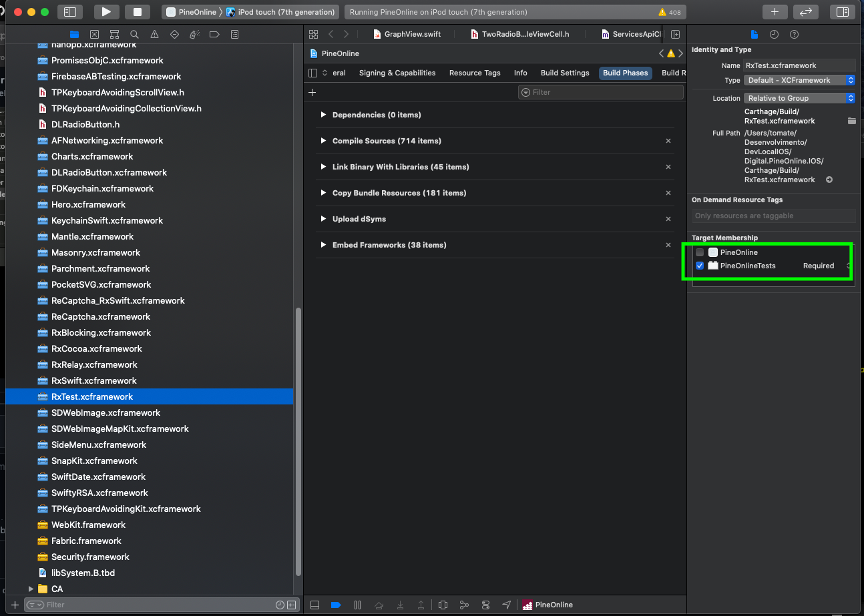Show the Quick Help inspector
The image size is (864, 616).
tap(794, 34)
